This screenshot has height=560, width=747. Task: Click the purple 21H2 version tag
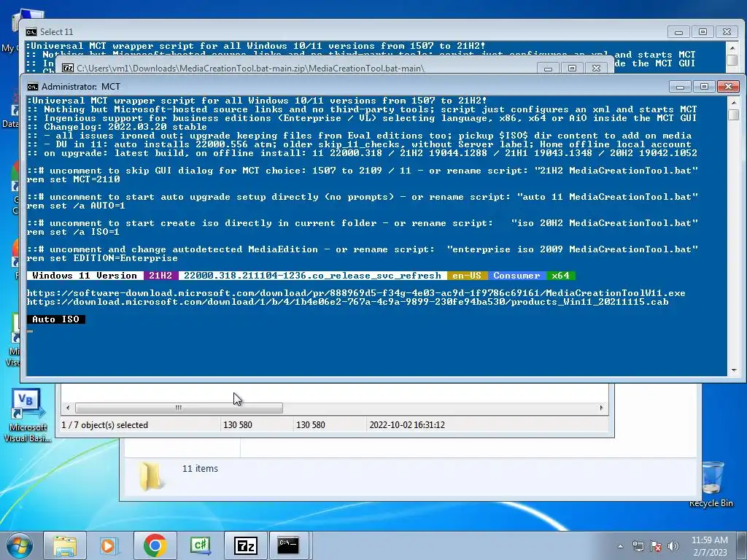click(160, 276)
